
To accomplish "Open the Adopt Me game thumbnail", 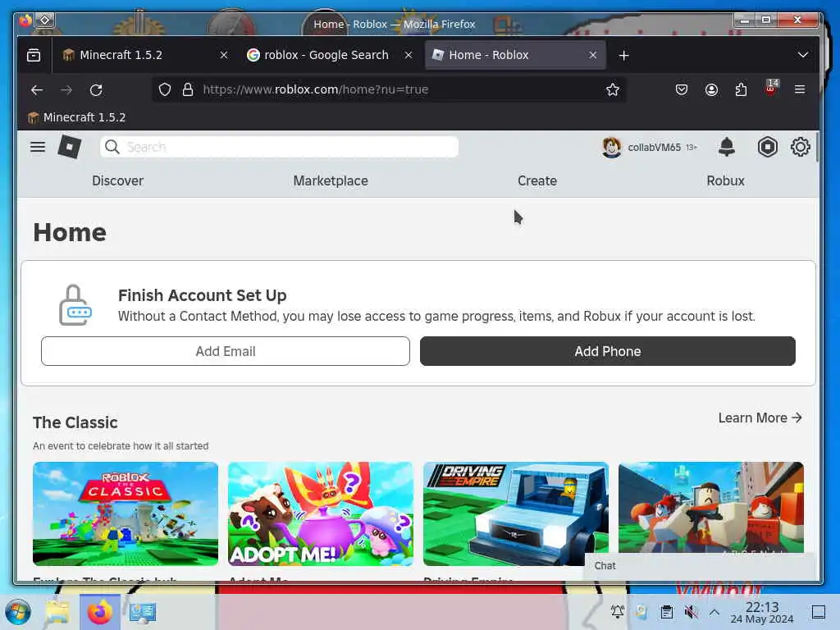I will [x=321, y=514].
